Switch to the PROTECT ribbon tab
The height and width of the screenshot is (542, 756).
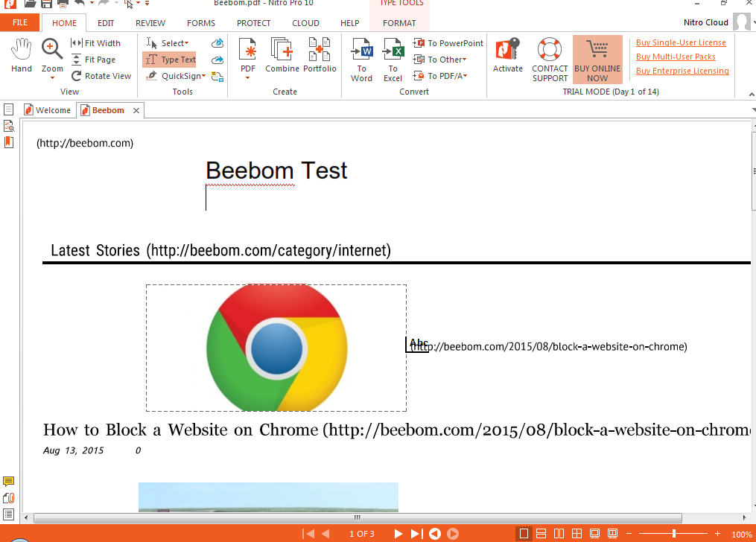253,23
